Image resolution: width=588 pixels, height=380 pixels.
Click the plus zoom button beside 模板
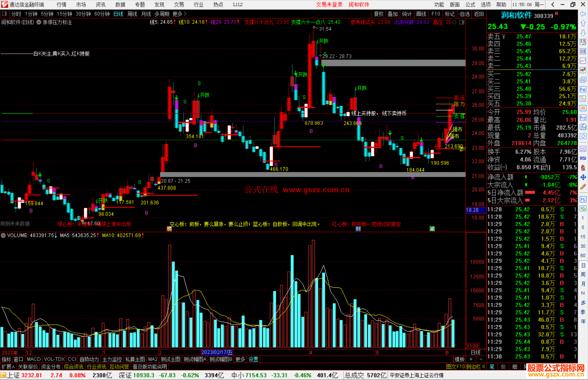pos(471,359)
